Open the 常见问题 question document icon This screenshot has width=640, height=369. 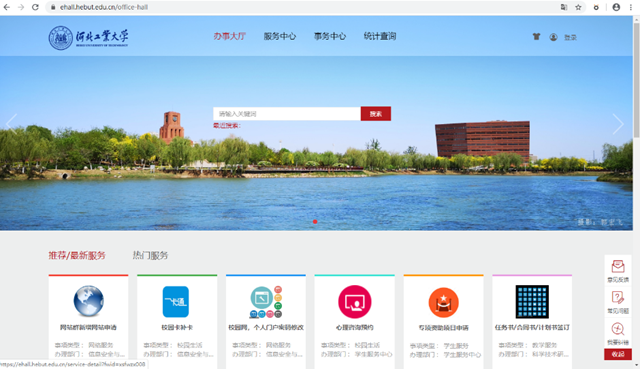click(x=618, y=297)
